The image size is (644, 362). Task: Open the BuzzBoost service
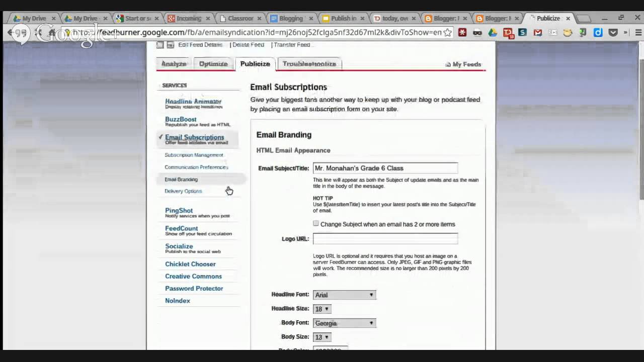pyautogui.click(x=181, y=120)
